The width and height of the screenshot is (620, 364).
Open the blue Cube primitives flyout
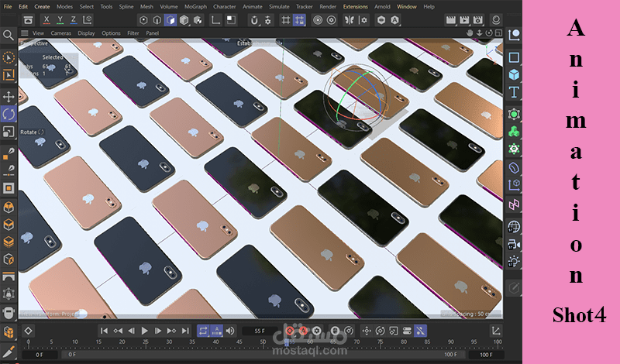pyautogui.click(x=514, y=74)
